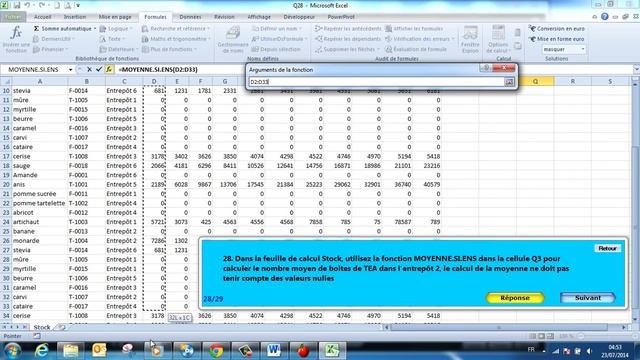Open the Fichier tab

click(13, 17)
